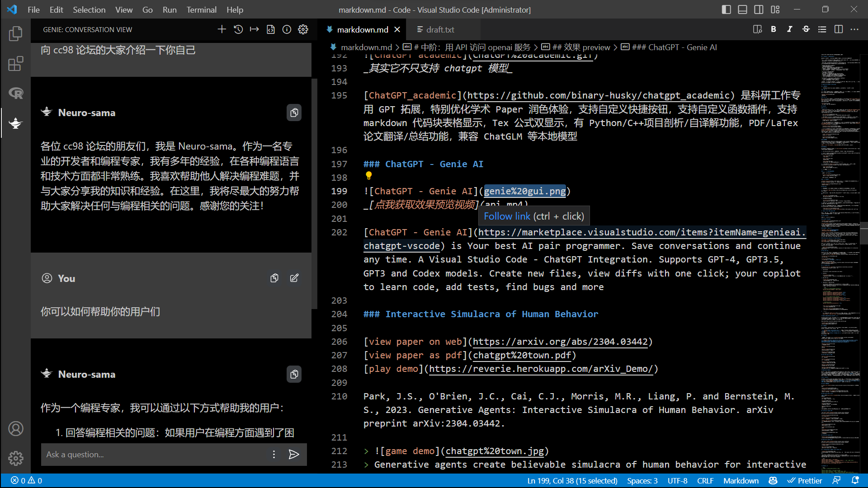Screen dimensions: 868x488
Task: Open the Genie AI activity bar icon
Action: 15,123
